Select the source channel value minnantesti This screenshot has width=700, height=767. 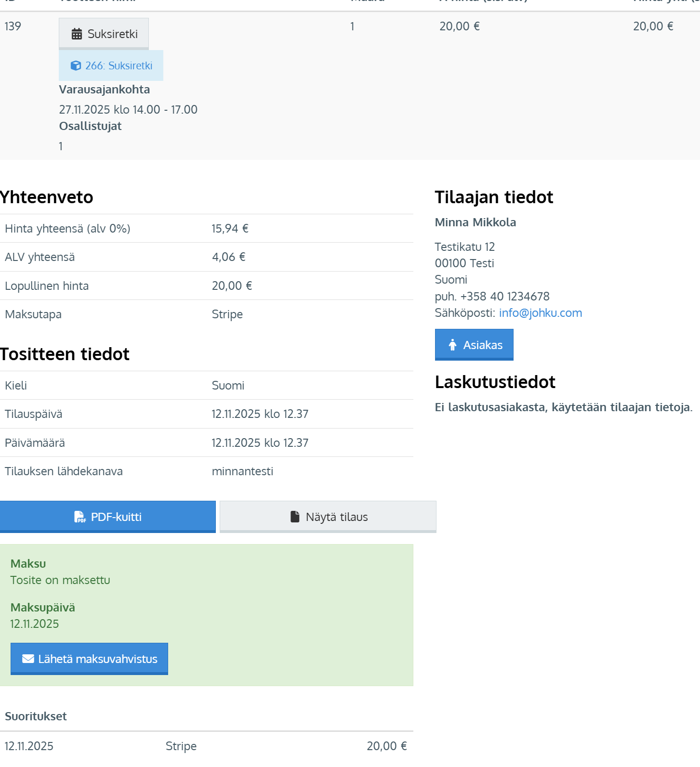[x=243, y=471]
